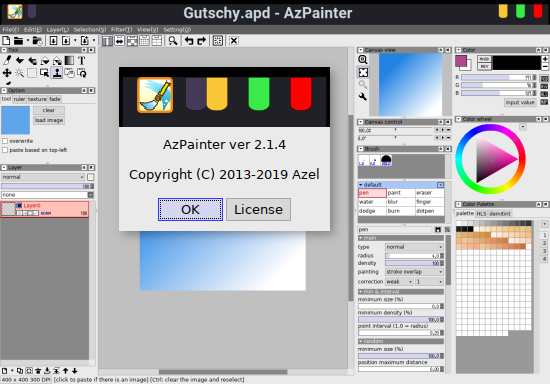Click the undo arrow in toolbar

(x=189, y=41)
